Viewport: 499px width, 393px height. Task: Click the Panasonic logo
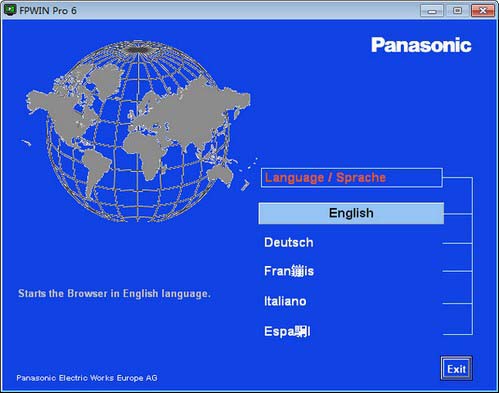tap(421, 45)
